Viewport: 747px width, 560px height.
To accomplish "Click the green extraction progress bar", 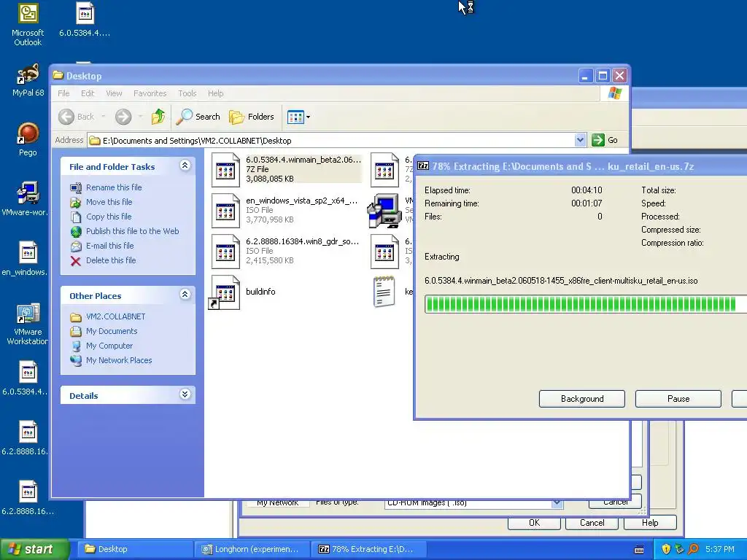I will click(586, 304).
